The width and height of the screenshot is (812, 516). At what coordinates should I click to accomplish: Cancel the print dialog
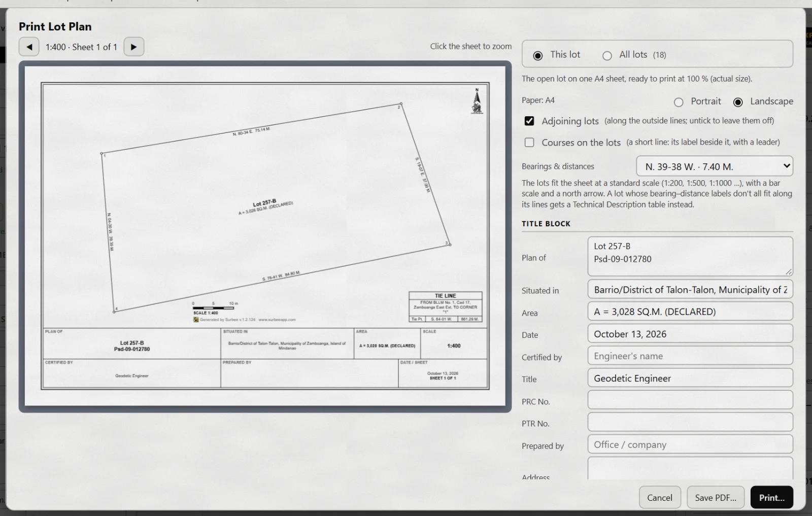(660, 497)
